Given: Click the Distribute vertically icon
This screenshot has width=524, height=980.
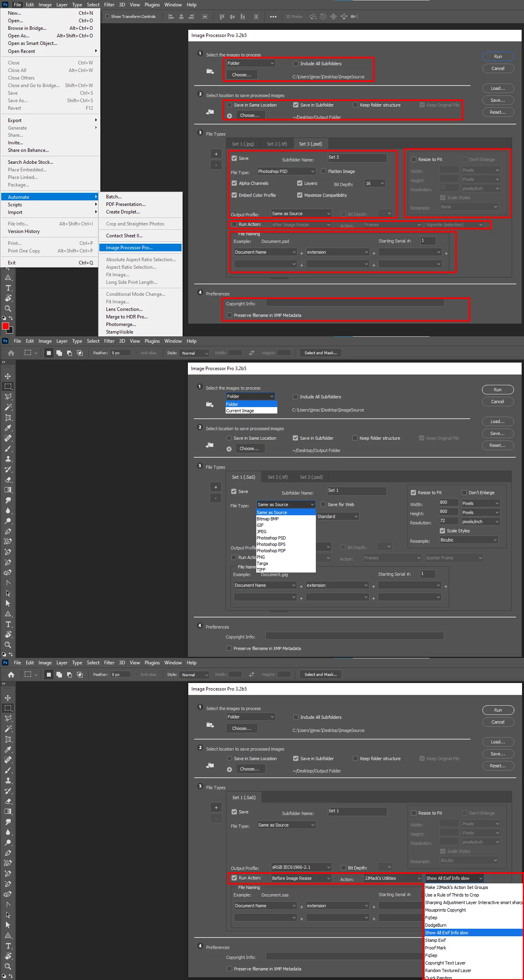Looking at the screenshot, I should (x=205, y=17).
